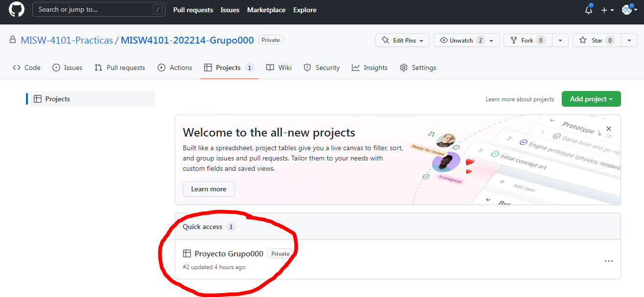This screenshot has height=297, width=644.
Task: Expand the Fork options dropdown arrow
Action: point(560,40)
